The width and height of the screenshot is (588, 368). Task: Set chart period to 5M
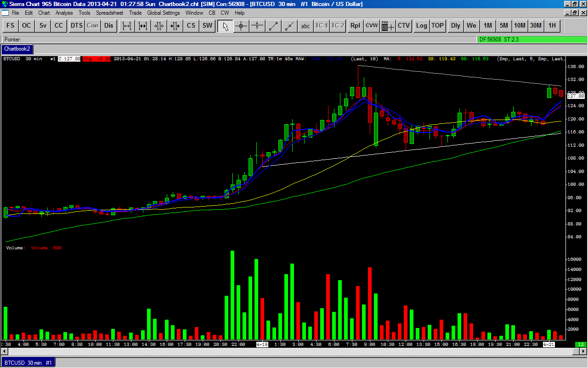[503, 26]
